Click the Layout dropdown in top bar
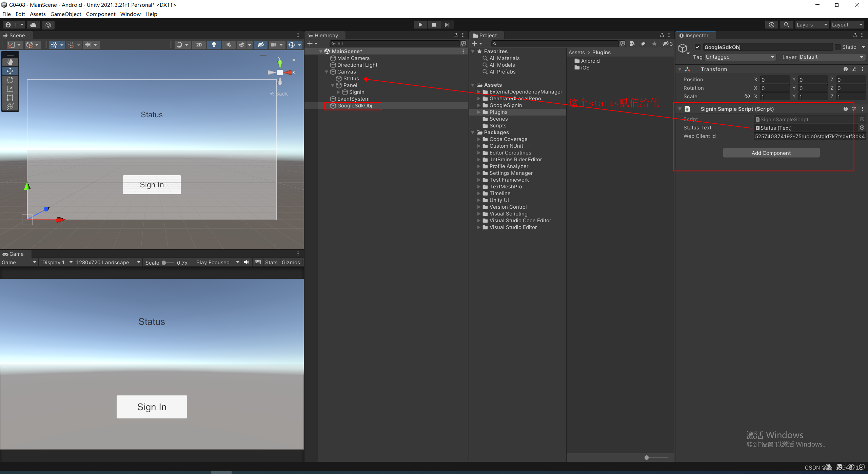The image size is (868, 474). (x=846, y=24)
